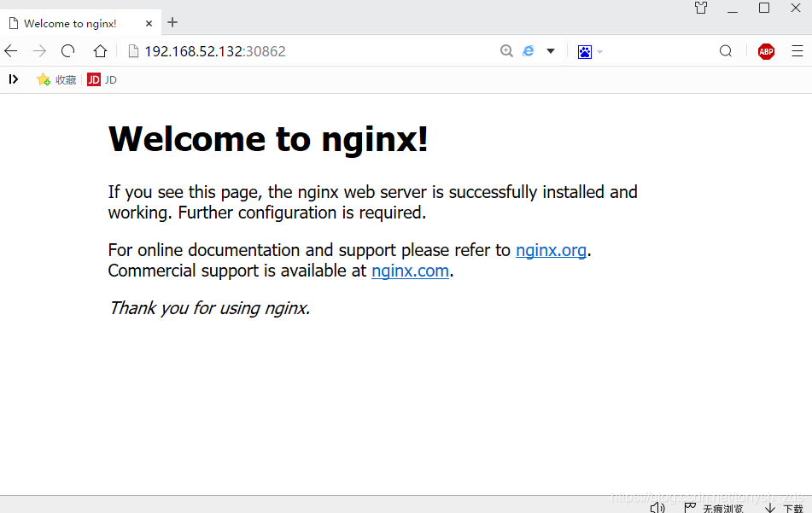Go back to previous page
Image resolution: width=812 pixels, height=513 pixels.
11,51
